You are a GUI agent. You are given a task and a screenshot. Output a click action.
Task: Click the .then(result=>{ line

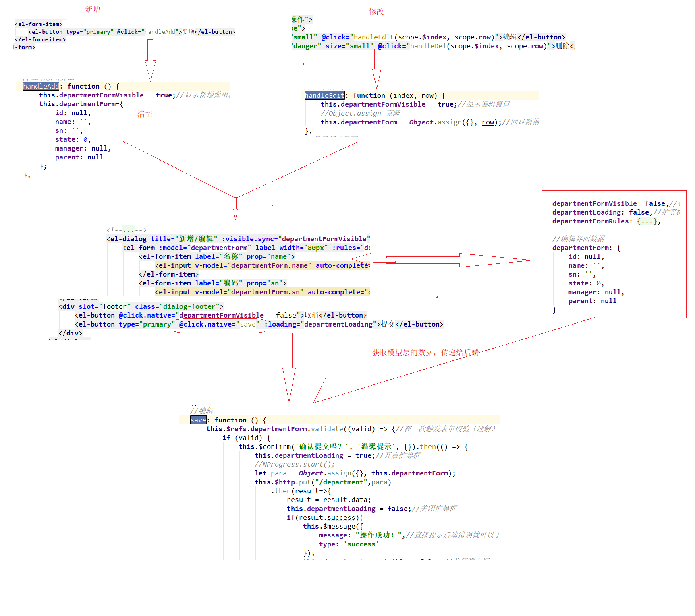(x=301, y=491)
